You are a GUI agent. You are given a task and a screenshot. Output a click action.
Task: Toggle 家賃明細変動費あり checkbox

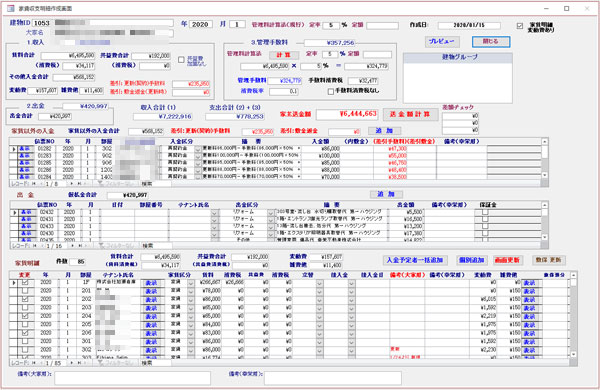(x=519, y=26)
